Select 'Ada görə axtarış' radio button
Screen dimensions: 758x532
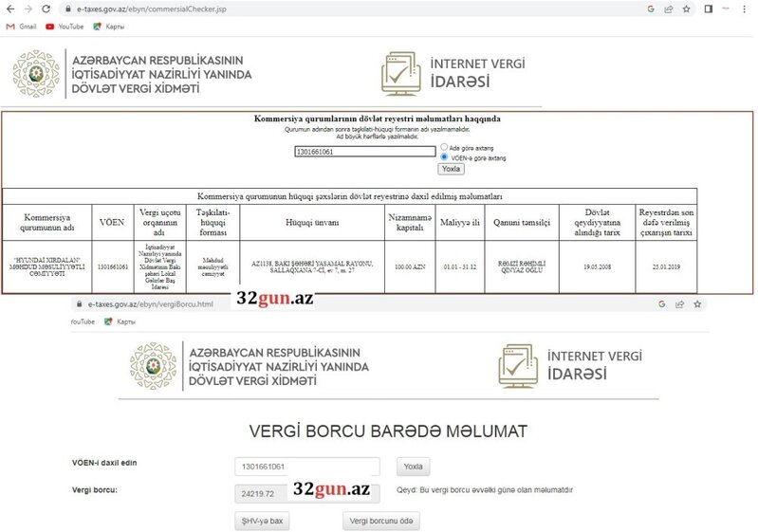[x=444, y=146]
